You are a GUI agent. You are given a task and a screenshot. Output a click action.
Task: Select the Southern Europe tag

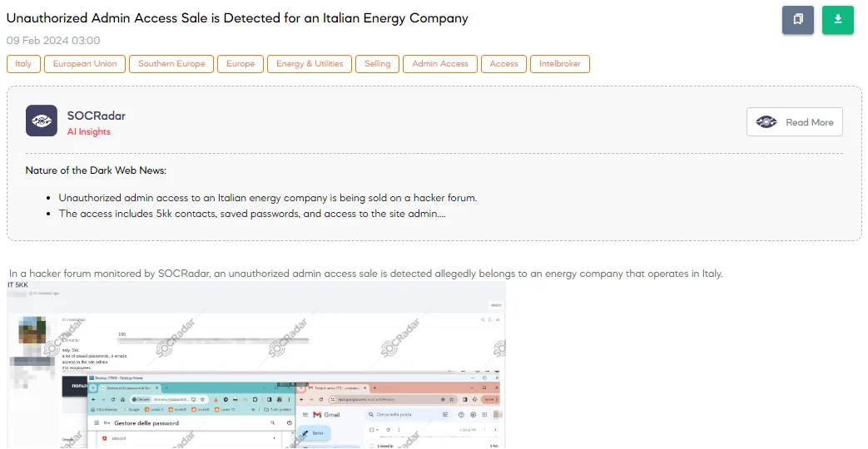point(171,63)
